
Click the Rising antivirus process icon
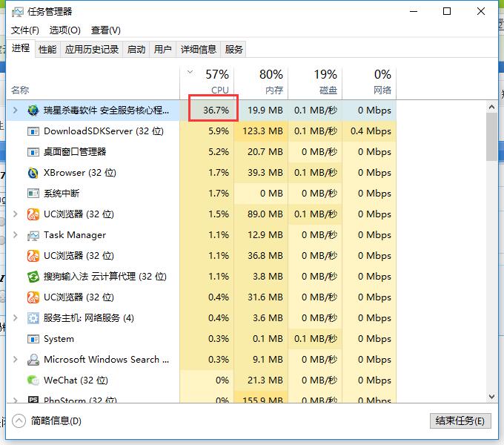tap(33, 111)
